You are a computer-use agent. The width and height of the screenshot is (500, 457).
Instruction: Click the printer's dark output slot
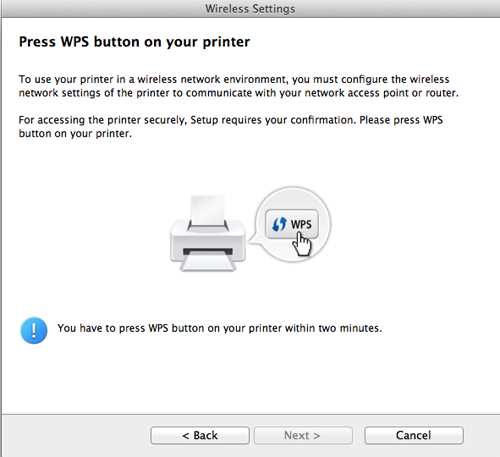[208, 251]
